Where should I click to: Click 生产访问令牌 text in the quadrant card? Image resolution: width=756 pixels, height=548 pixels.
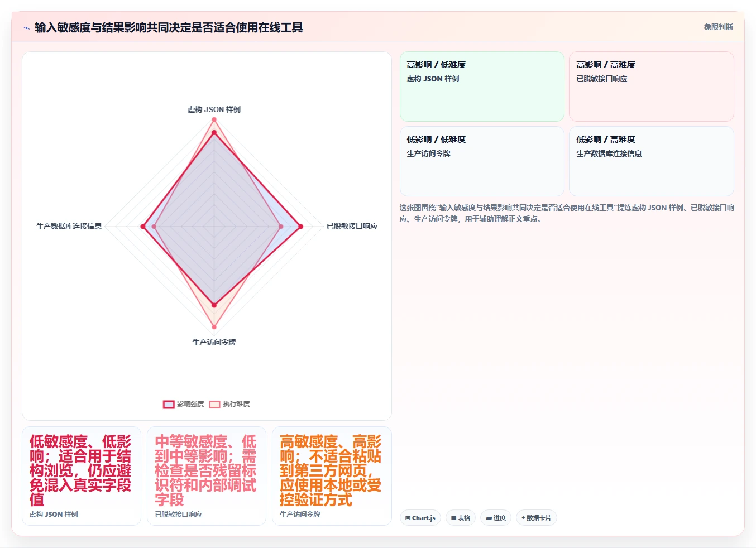pyautogui.click(x=428, y=153)
